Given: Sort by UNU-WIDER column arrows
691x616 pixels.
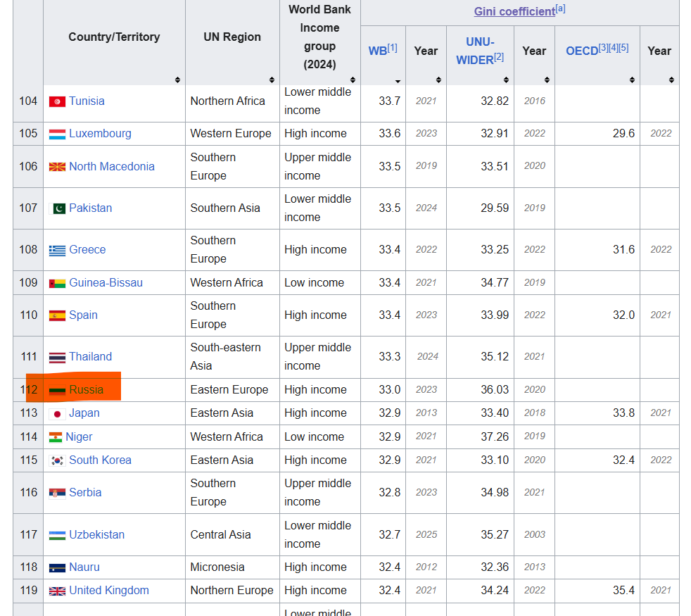Looking at the screenshot, I should pyautogui.click(x=506, y=80).
